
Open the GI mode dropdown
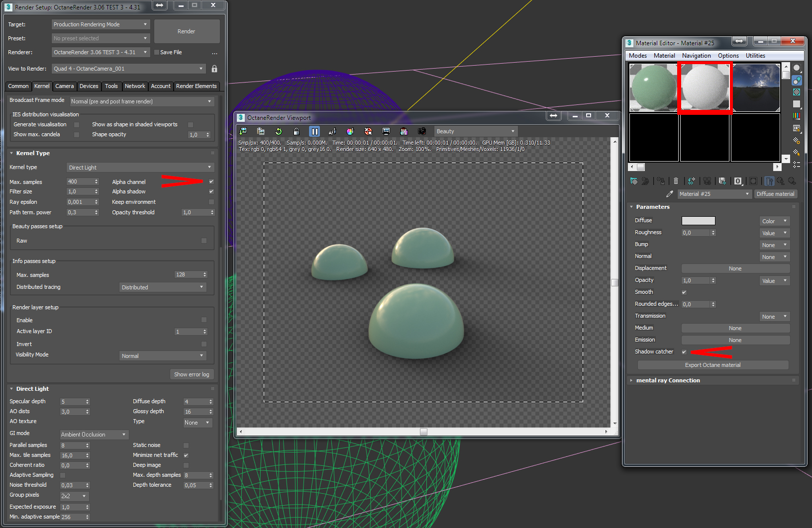(95, 435)
